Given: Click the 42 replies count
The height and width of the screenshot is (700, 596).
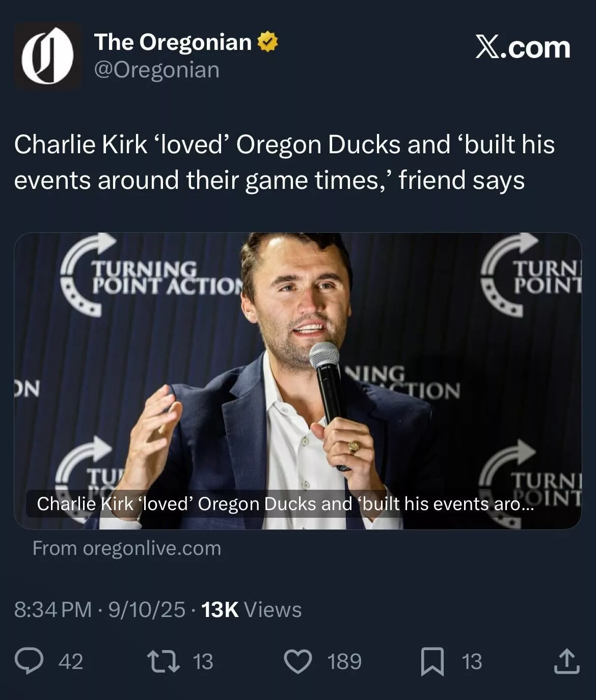Looking at the screenshot, I should [71, 661].
